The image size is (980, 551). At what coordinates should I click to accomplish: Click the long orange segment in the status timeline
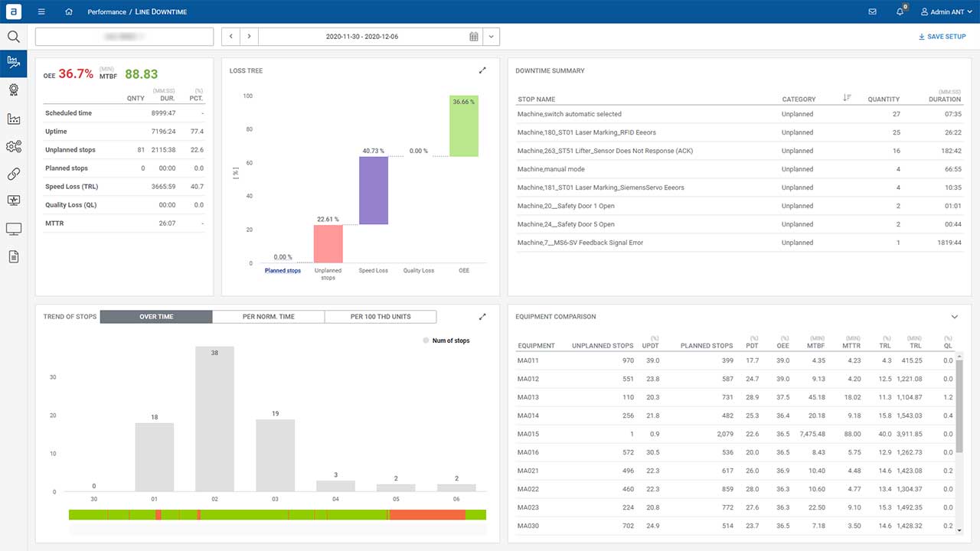pos(427,515)
